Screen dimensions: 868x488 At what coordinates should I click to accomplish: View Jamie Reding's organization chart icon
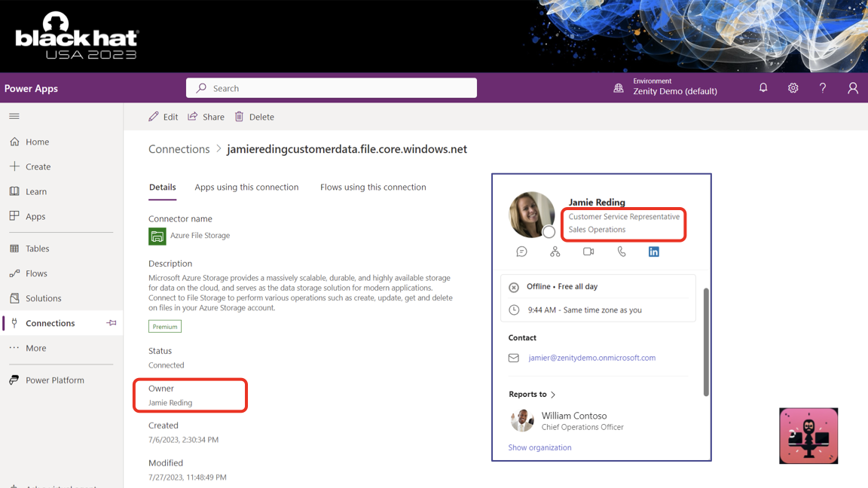click(x=555, y=252)
